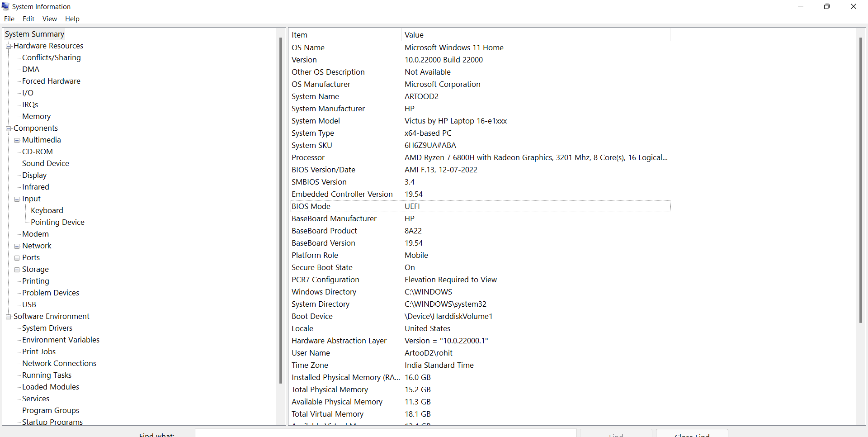Open the File menu

tap(9, 19)
